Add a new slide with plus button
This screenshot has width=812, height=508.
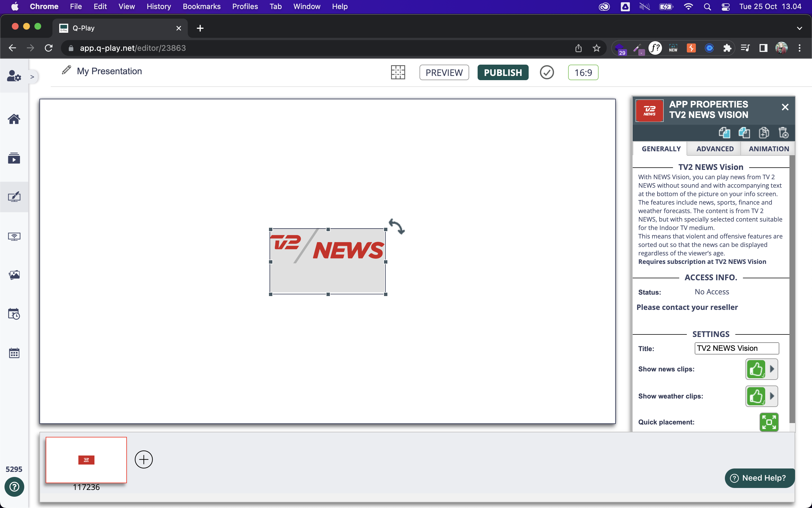(x=144, y=460)
